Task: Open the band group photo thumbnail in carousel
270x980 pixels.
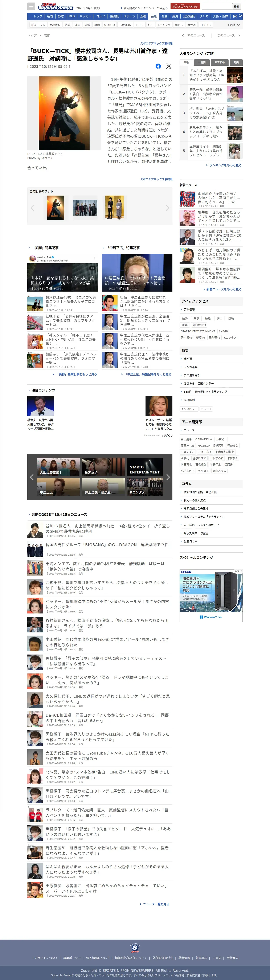Action: point(85,208)
